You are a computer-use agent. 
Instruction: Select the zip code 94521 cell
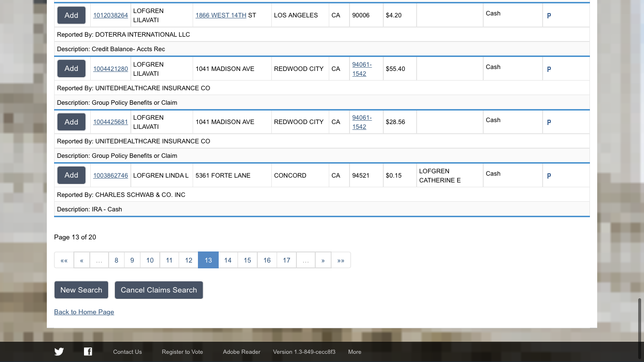pos(366,176)
